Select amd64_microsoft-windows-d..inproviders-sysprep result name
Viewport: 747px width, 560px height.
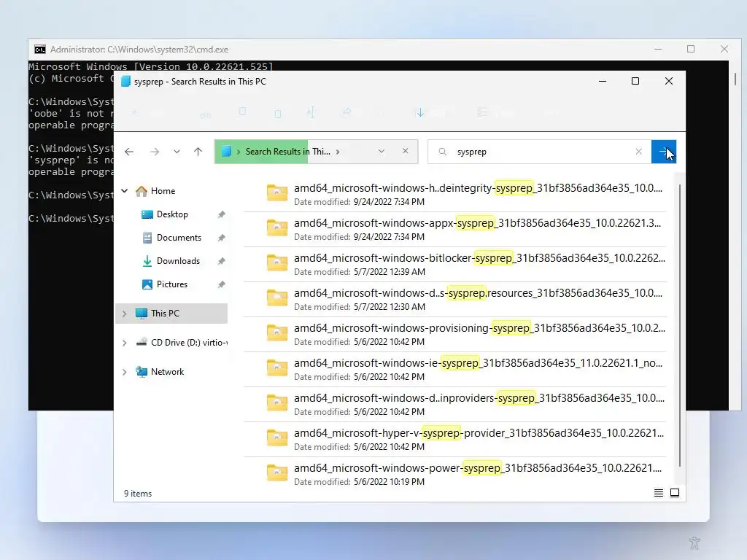[479, 398]
